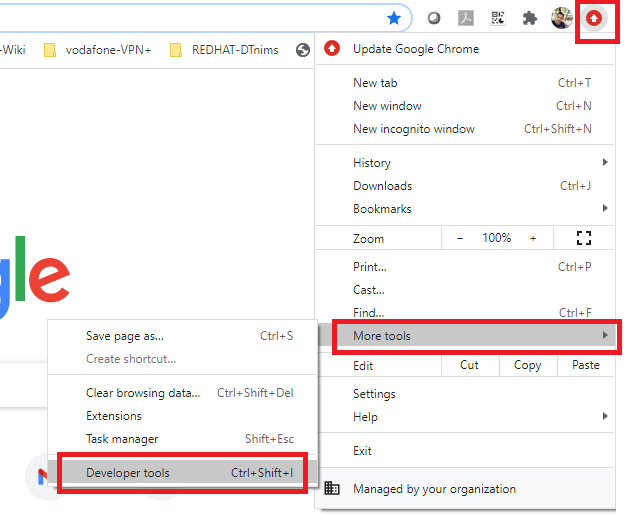Open the vodafone-VPN+ bookmark folder
Screen dimensions: 630x514
click(97, 50)
